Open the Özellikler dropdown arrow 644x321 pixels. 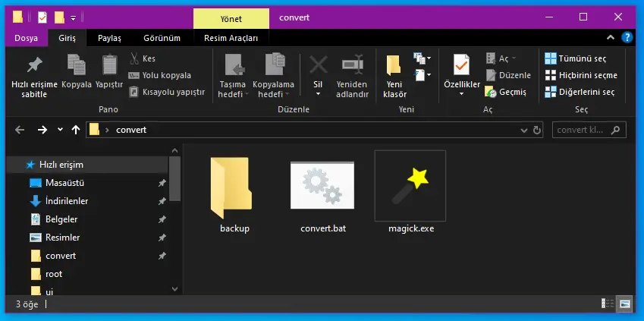pos(462,94)
